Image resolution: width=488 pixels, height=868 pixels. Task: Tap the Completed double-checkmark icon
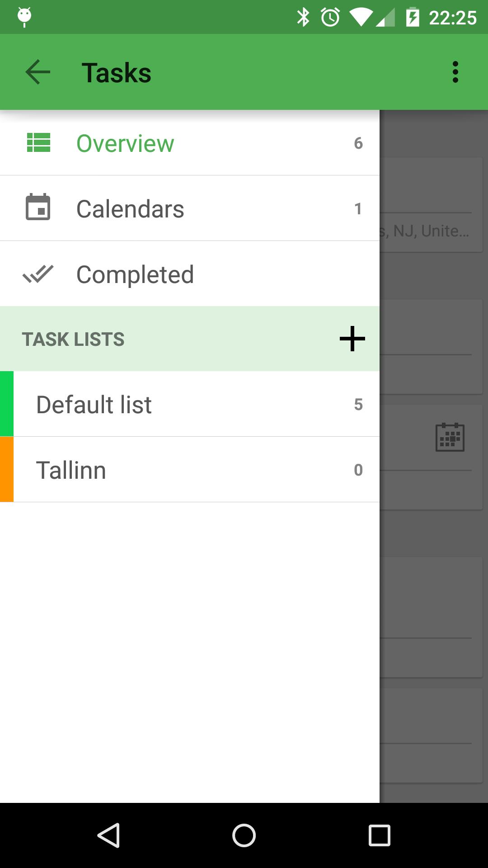coord(38,274)
